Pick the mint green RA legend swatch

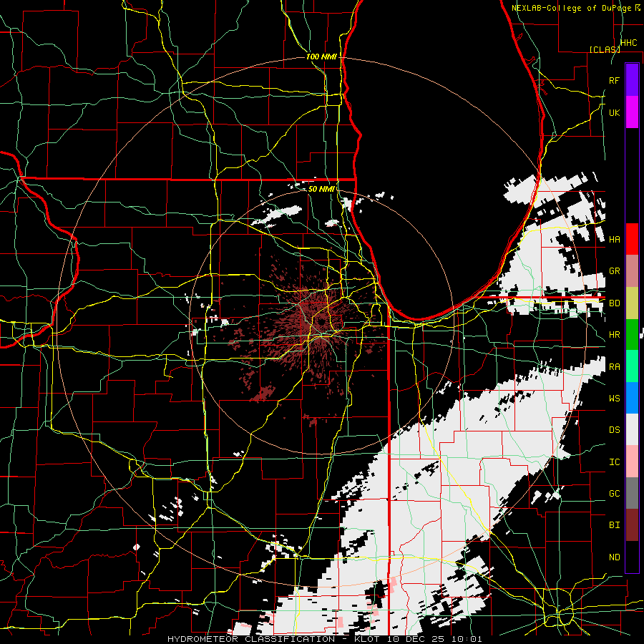pyautogui.click(x=632, y=366)
